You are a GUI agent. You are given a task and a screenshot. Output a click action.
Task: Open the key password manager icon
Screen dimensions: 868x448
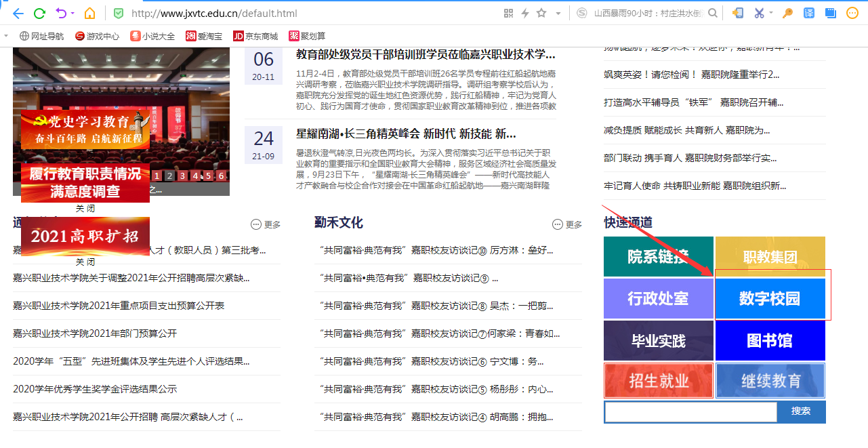pyautogui.click(x=787, y=14)
